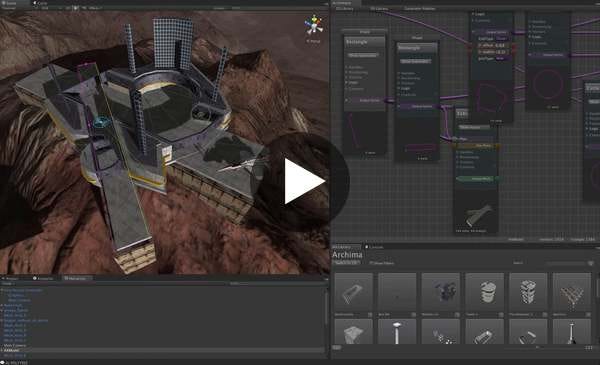The height and width of the screenshot is (365, 600).
Task: Open the dark mechanical parts library item
Action: (x=440, y=292)
